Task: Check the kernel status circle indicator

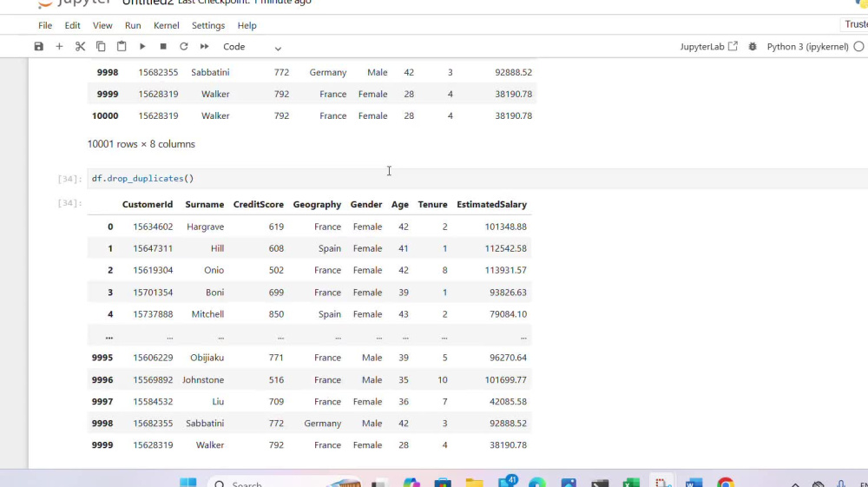Action: (x=858, y=47)
